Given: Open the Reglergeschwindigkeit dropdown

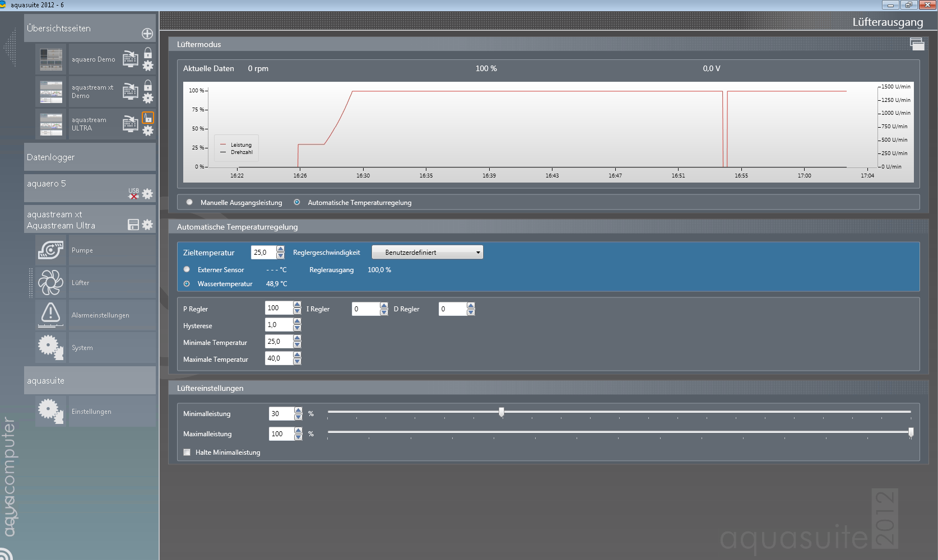Looking at the screenshot, I should [x=428, y=253].
